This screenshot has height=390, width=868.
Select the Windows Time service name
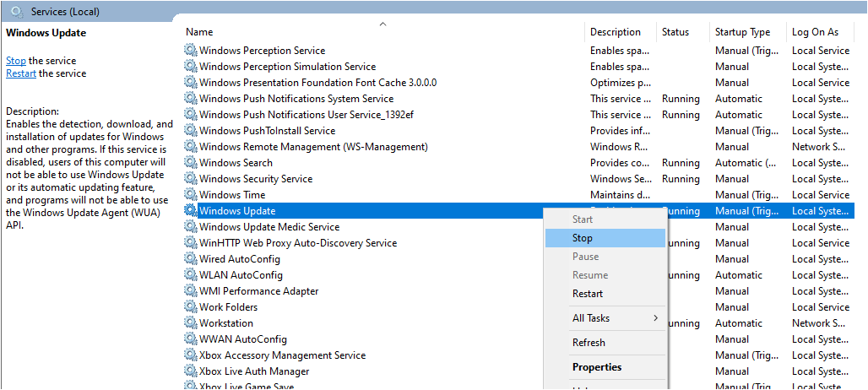pos(232,195)
